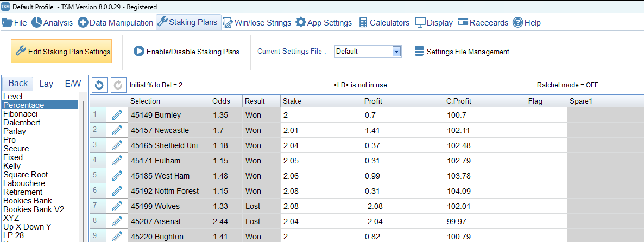This screenshot has width=644, height=242.
Task: Open the Calculators menu
Action: pos(383,23)
